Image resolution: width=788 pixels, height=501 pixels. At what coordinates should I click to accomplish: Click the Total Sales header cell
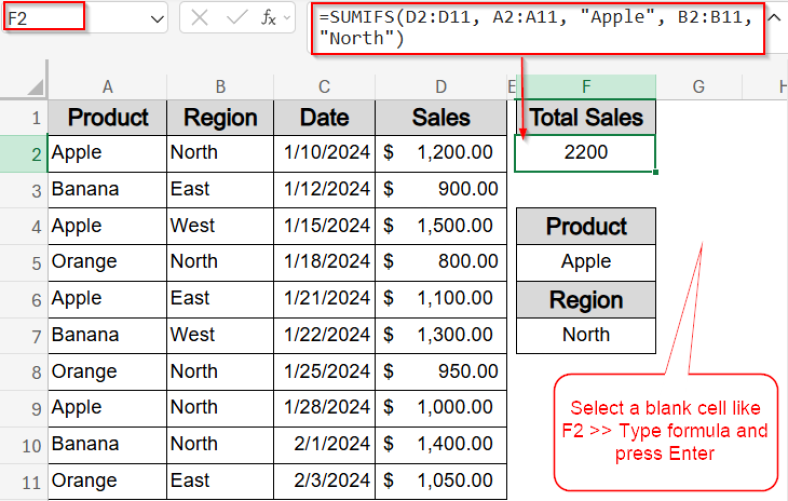pos(586,117)
